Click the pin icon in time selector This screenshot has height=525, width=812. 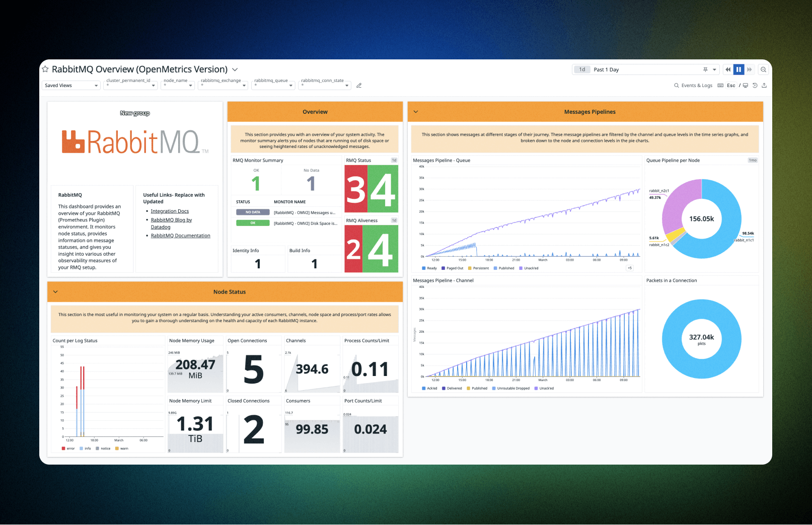(x=705, y=69)
